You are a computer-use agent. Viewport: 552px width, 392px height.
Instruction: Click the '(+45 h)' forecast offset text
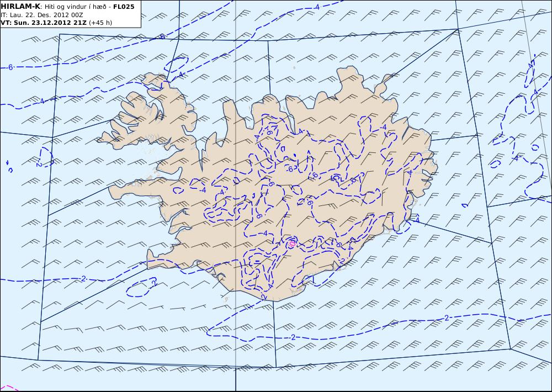point(100,23)
